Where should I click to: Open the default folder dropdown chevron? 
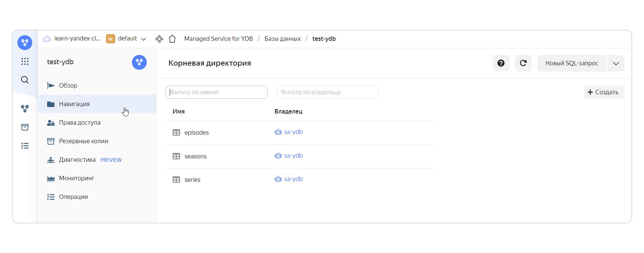click(143, 39)
